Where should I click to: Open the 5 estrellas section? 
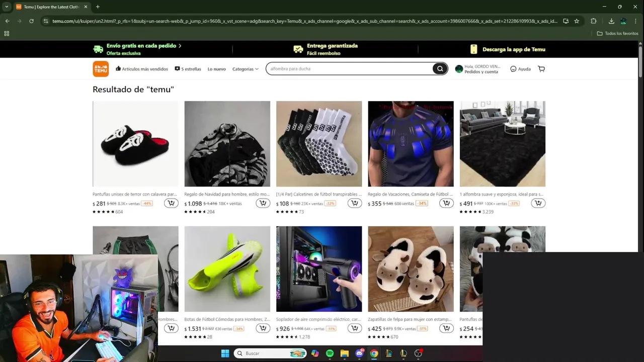188,69
